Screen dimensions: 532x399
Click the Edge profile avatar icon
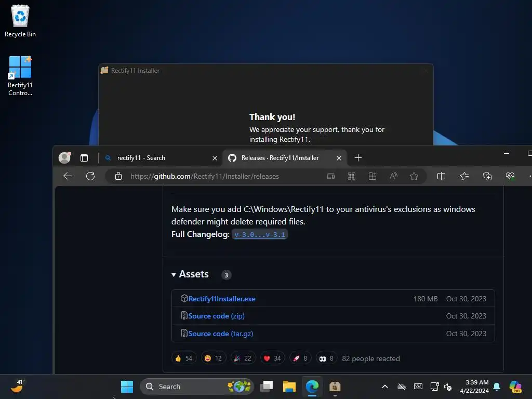tap(64, 158)
